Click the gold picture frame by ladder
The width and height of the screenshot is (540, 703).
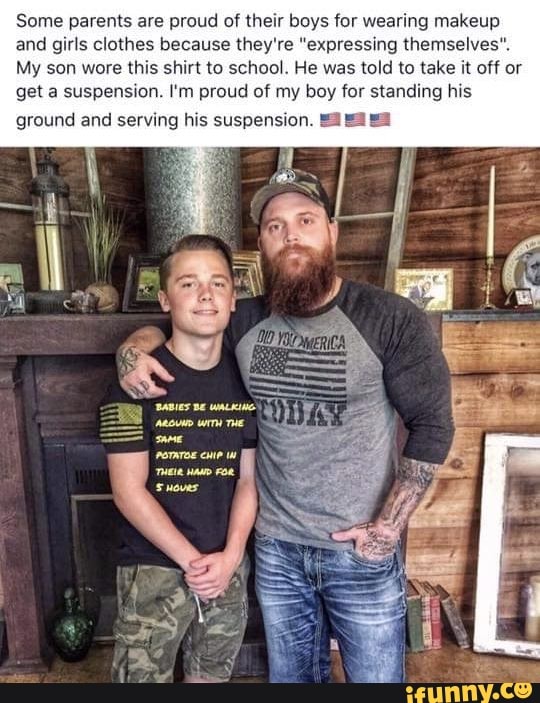[424, 289]
